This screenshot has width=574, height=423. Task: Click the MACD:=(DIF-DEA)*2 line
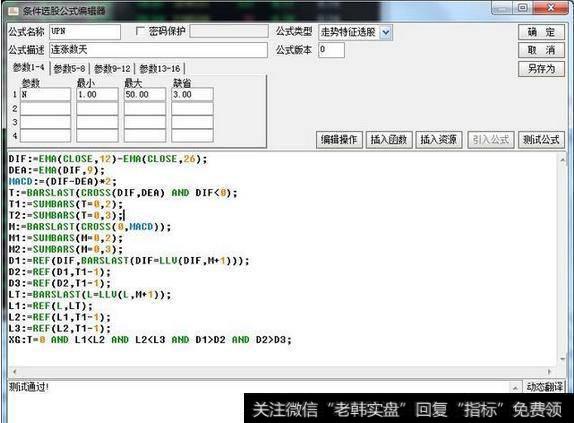pyautogui.click(x=63, y=182)
